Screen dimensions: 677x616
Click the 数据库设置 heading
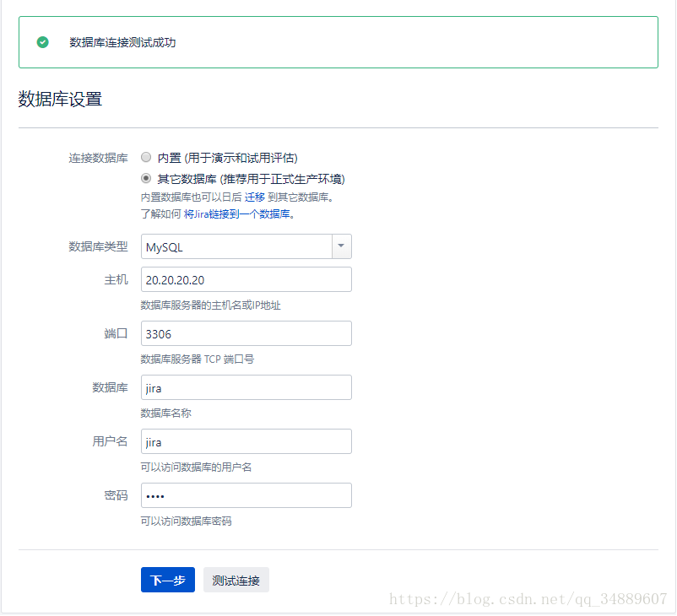coord(60,99)
